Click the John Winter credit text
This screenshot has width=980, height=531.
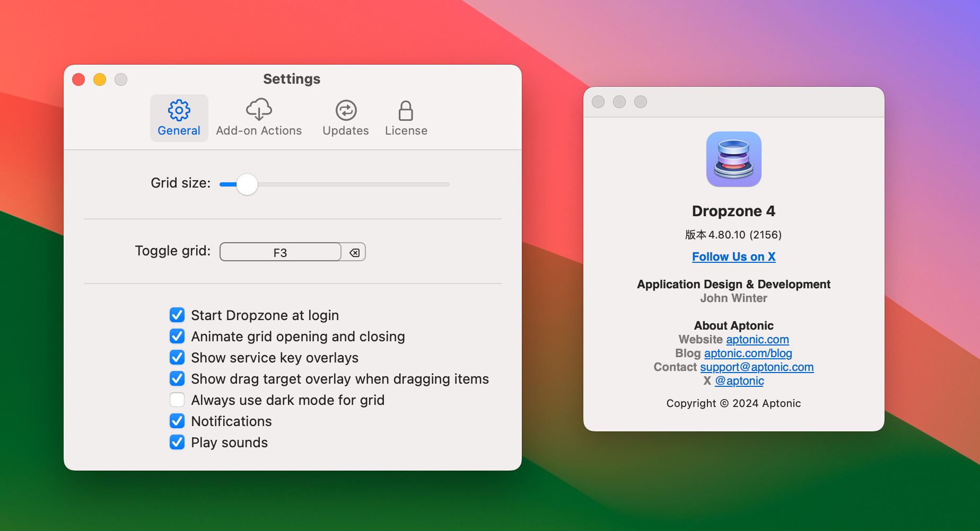[733, 298]
